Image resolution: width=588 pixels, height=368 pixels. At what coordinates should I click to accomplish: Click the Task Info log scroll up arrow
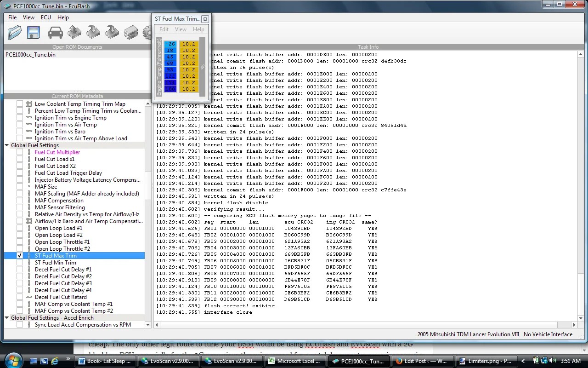pos(581,54)
